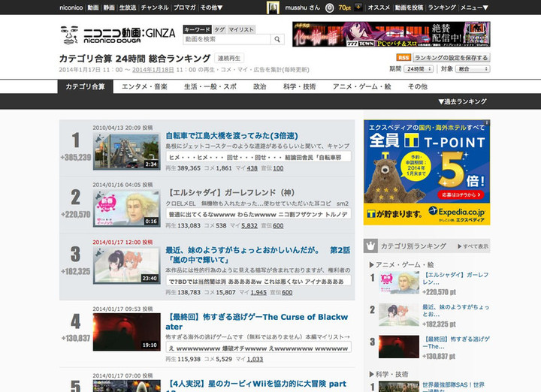The width and height of the screenshot is (541, 392).
Task: Select the 生活・一般・スポ tab
Action: coord(210,86)
